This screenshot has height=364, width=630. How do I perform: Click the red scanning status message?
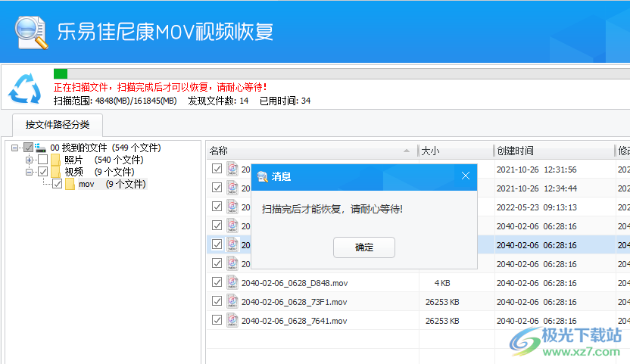point(161,87)
